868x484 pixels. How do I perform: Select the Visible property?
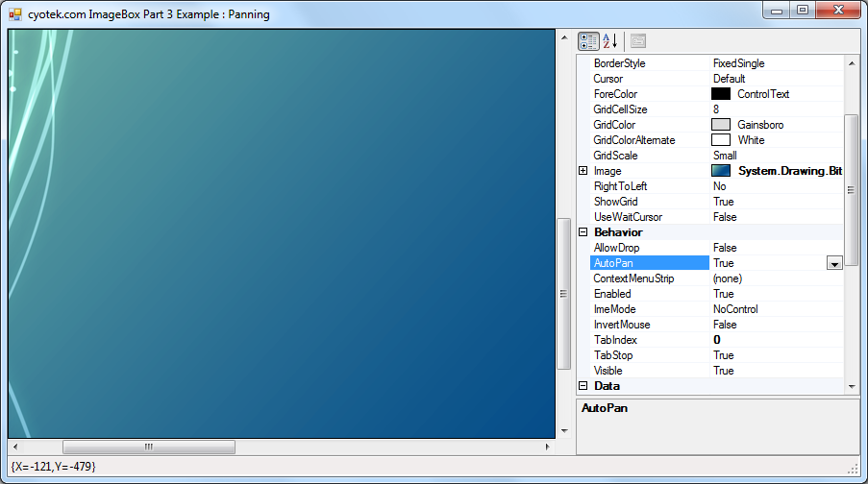point(608,371)
